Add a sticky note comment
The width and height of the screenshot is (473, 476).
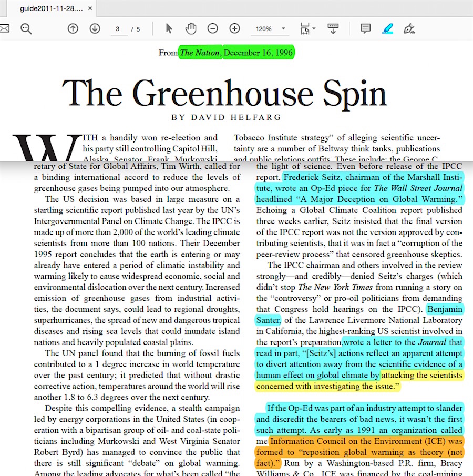coord(365,28)
